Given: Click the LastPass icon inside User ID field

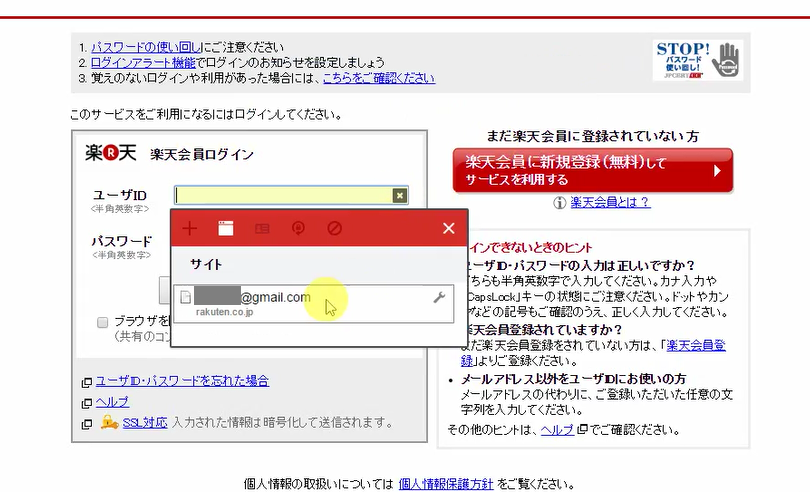Looking at the screenshot, I should tap(399, 195).
